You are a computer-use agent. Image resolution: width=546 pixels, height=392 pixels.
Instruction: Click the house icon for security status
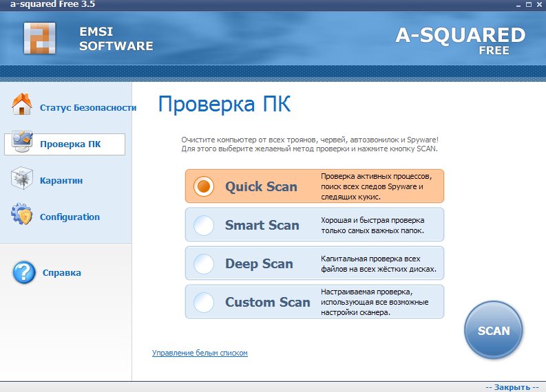point(22,104)
